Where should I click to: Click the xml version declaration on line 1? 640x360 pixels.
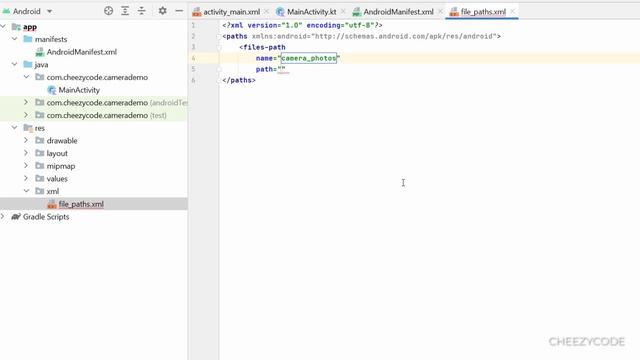(302, 25)
